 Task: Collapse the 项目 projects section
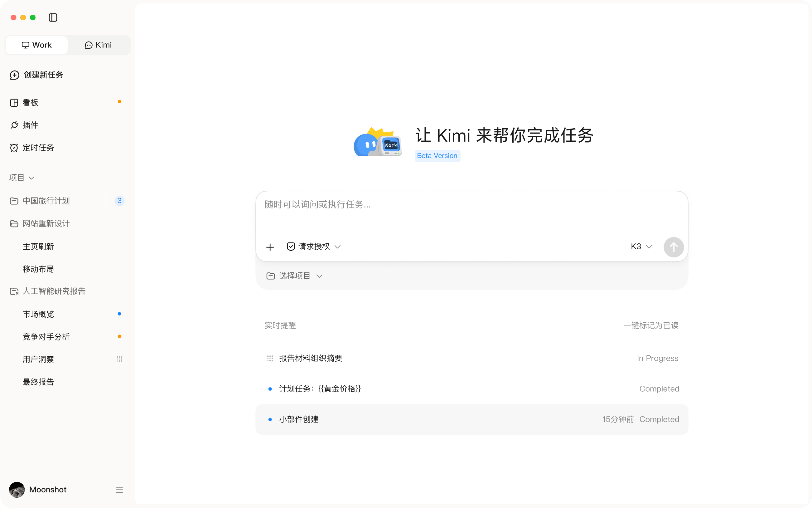coord(22,178)
